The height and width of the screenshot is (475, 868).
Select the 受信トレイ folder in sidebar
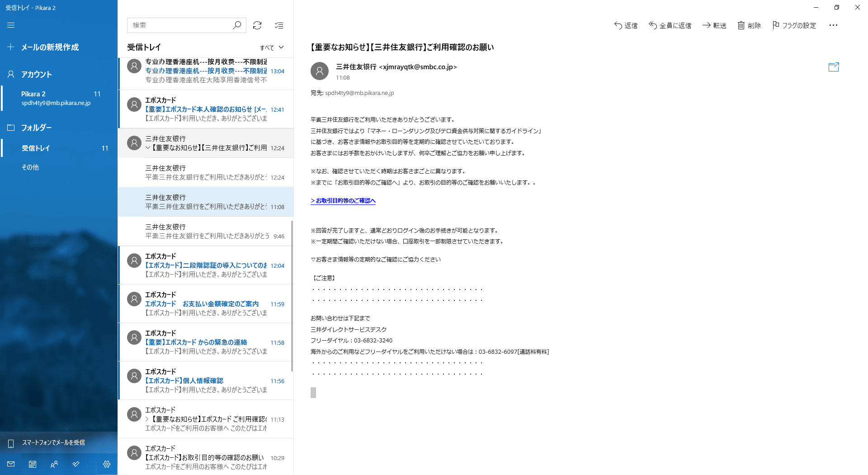click(59, 148)
